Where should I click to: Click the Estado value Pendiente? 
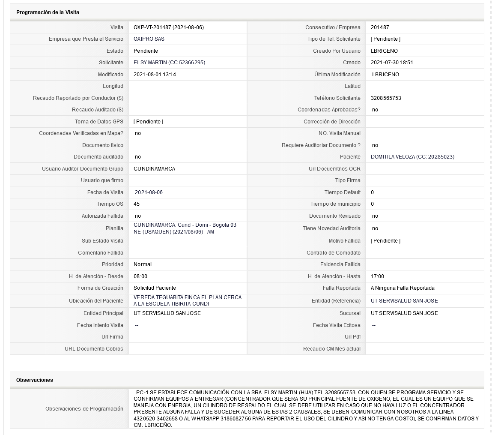[x=146, y=51]
